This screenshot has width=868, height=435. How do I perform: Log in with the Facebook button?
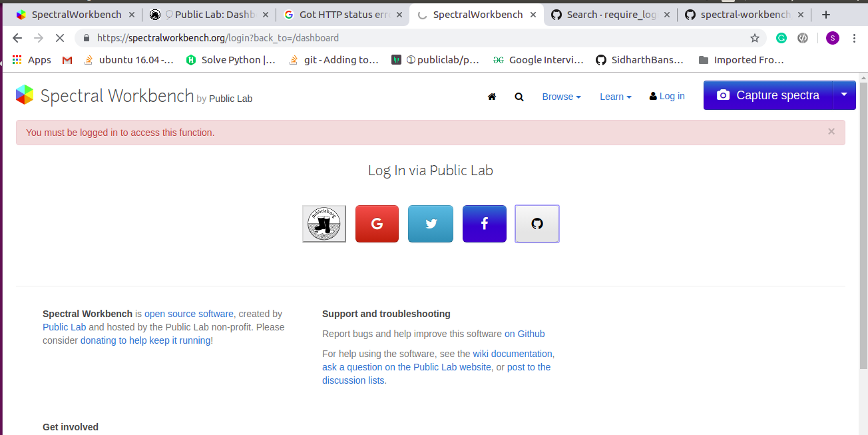(485, 224)
